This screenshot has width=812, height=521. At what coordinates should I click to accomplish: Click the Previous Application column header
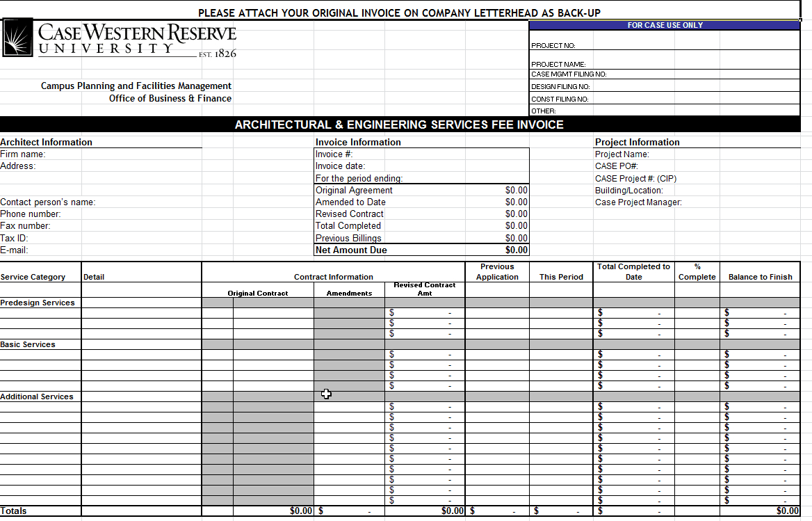pos(497,272)
